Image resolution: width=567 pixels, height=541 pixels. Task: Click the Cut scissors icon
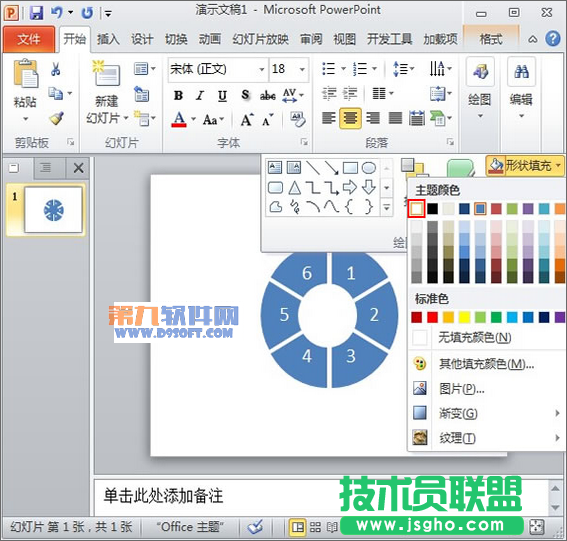[55, 69]
